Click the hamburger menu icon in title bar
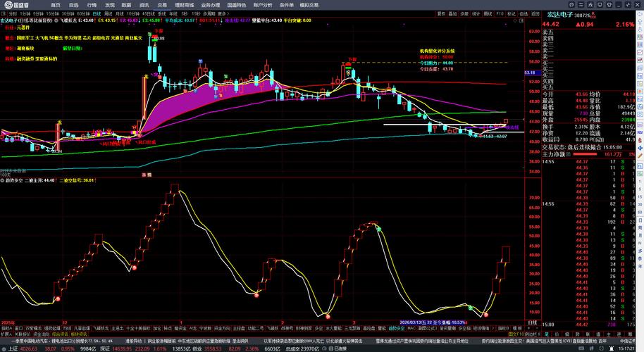The height and width of the screenshot is (352, 644). (581, 5)
